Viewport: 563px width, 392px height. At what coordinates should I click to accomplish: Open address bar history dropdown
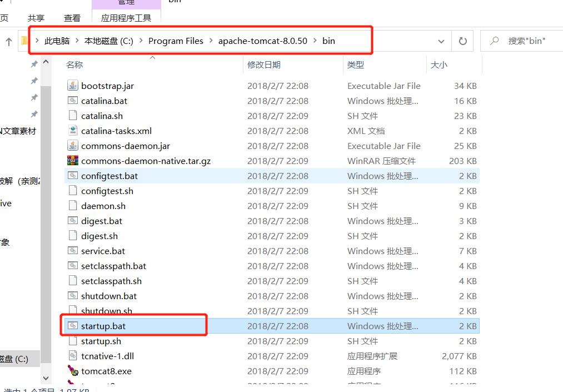(441, 41)
